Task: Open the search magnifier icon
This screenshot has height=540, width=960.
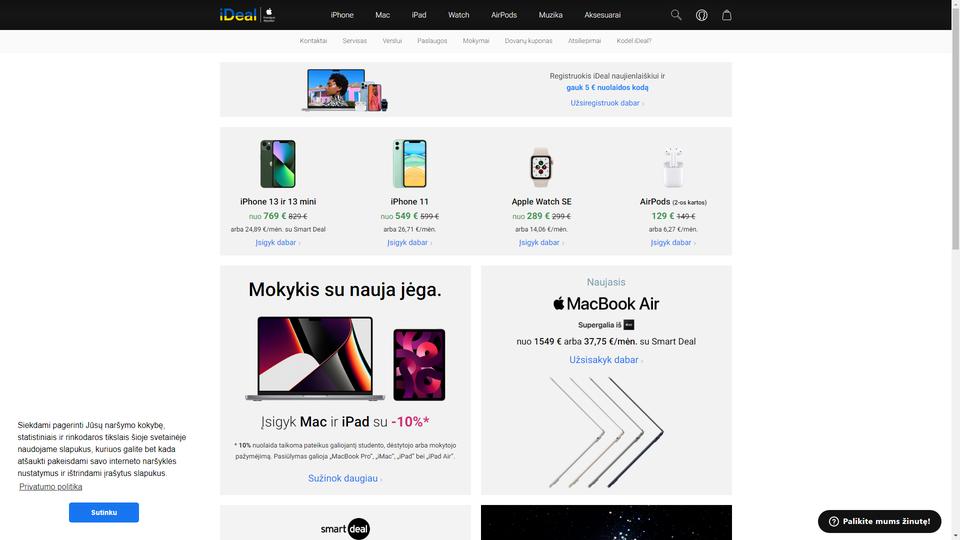Action: point(676,15)
